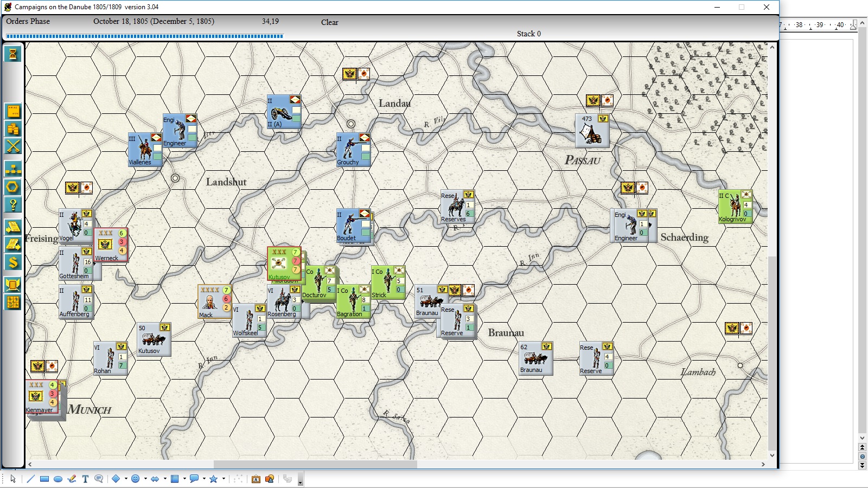Click map scroll-down arrow

[x=772, y=455]
